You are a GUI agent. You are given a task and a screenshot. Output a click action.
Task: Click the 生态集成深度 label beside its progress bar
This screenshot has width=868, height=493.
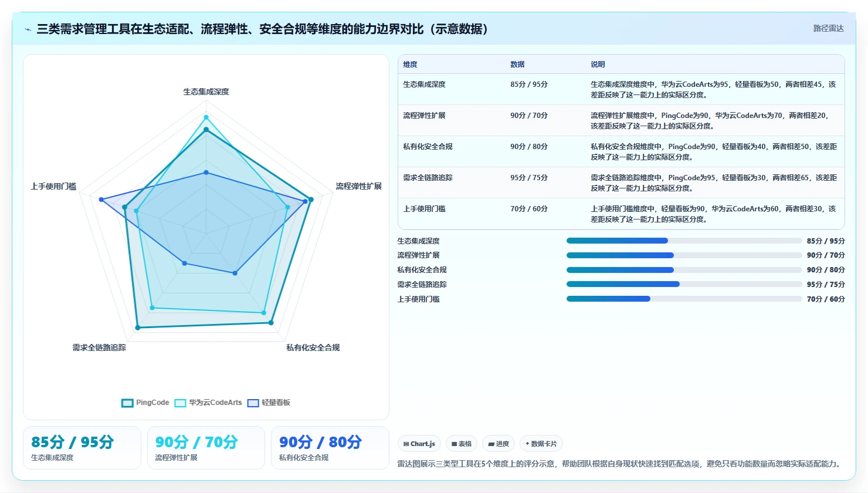tap(418, 241)
